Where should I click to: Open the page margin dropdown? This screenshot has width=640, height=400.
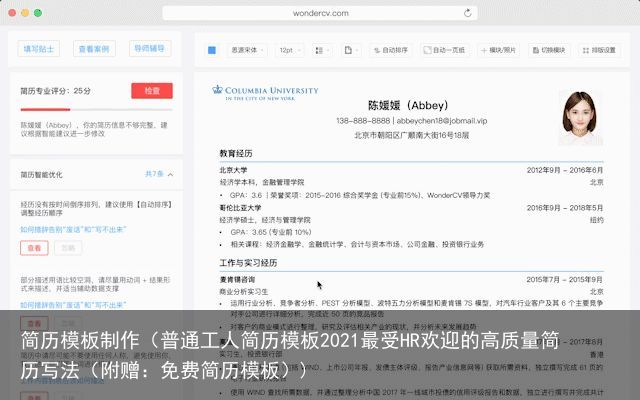click(351, 50)
